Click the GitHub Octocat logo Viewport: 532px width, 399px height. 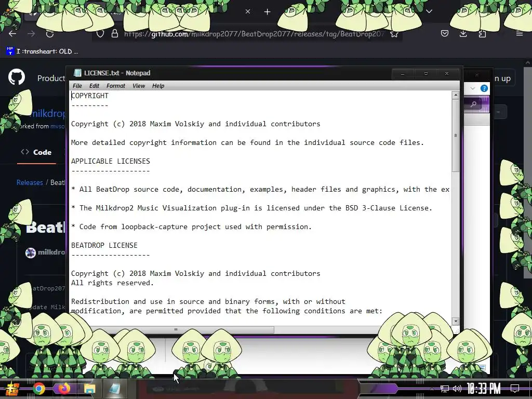coord(17,77)
